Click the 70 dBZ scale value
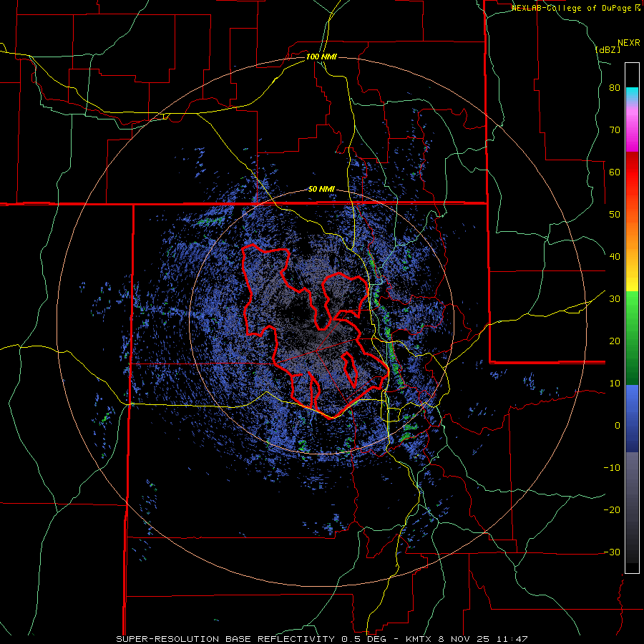The image size is (644, 644). [615, 130]
